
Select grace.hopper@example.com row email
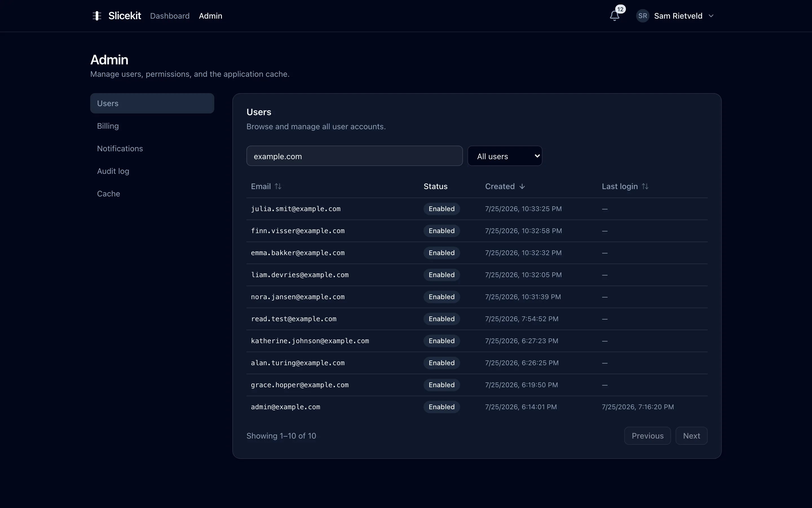[x=300, y=385]
